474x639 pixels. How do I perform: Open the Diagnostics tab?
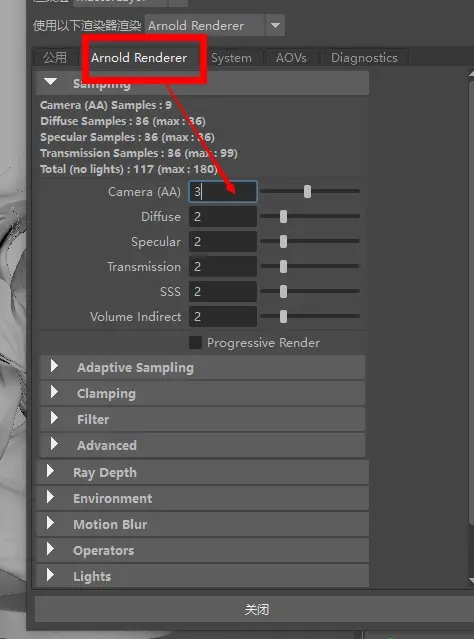point(364,58)
